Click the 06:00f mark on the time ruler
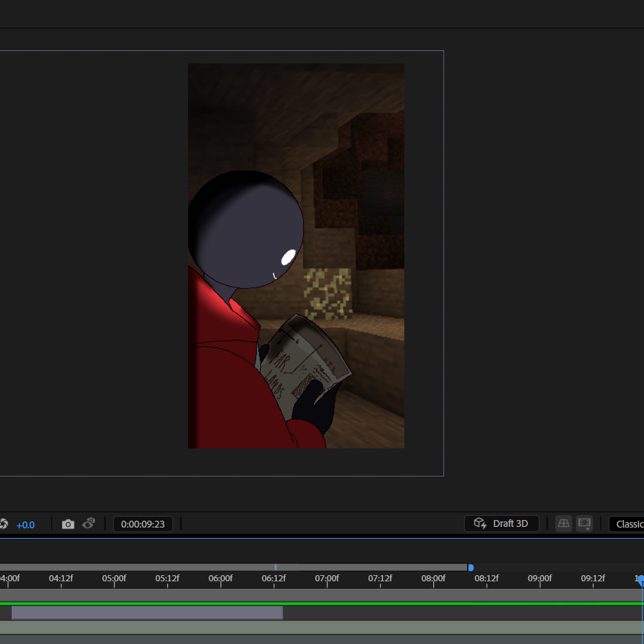Screen dimensions: 644x644 [x=220, y=579]
